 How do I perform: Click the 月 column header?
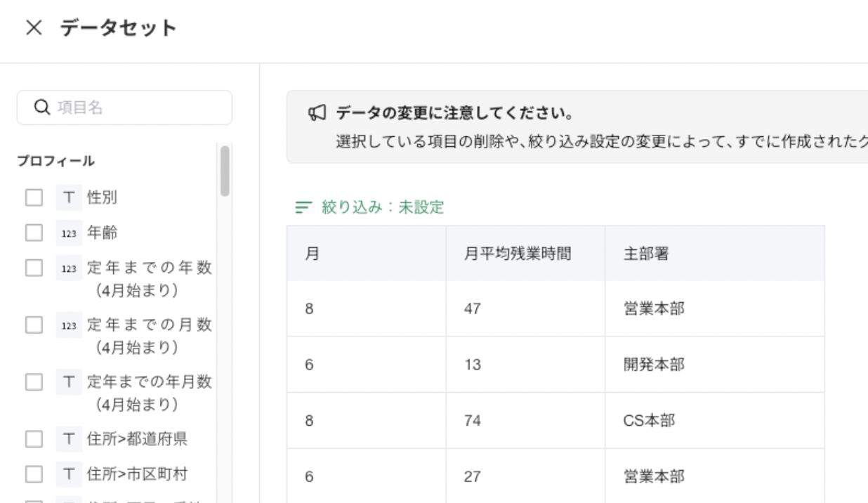[312, 254]
